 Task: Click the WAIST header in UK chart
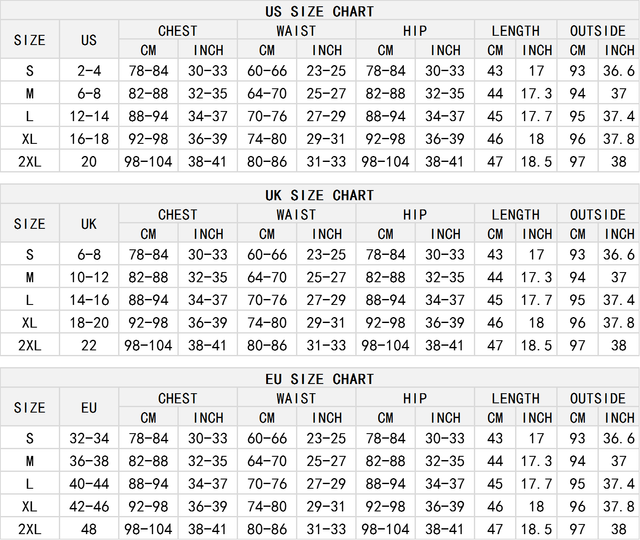click(x=296, y=215)
